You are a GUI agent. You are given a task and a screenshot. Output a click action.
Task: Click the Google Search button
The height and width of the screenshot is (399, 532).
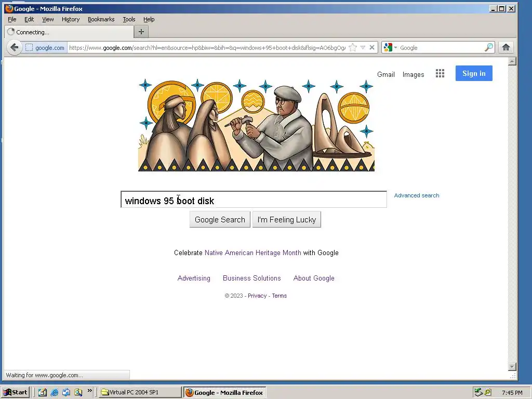tap(220, 220)
